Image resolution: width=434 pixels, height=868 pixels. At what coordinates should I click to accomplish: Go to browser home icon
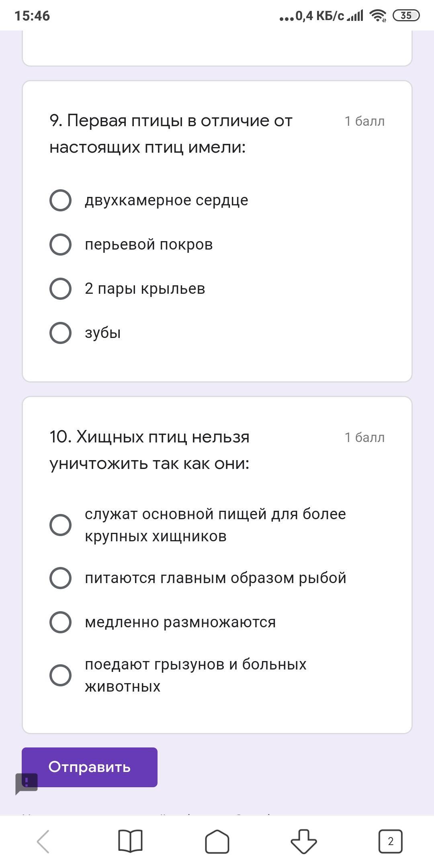click(217, 841)
